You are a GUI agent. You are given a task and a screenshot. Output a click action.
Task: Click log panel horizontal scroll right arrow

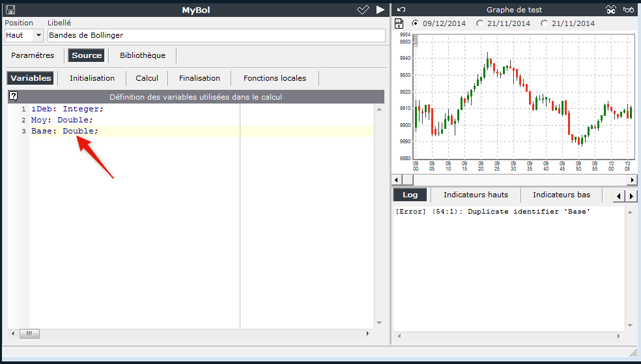pos(618,336)
